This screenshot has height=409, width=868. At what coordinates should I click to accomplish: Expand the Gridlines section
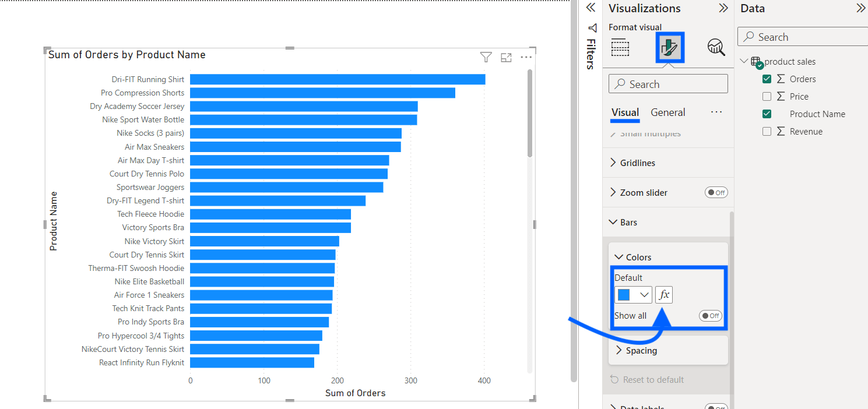pos(637,163)
